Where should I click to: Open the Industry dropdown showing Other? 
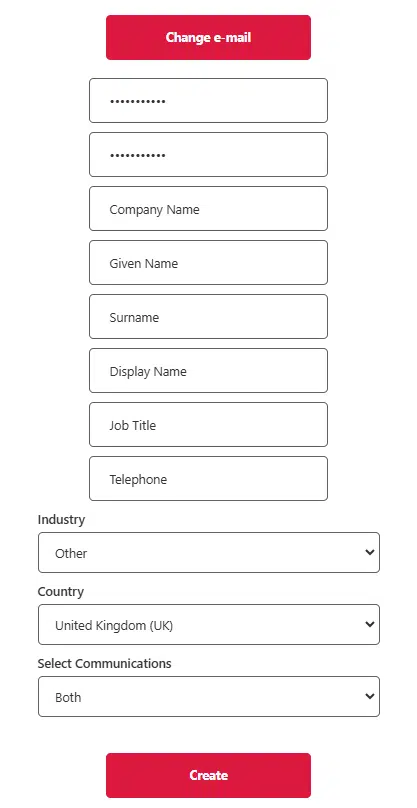(x=209, y=552)
